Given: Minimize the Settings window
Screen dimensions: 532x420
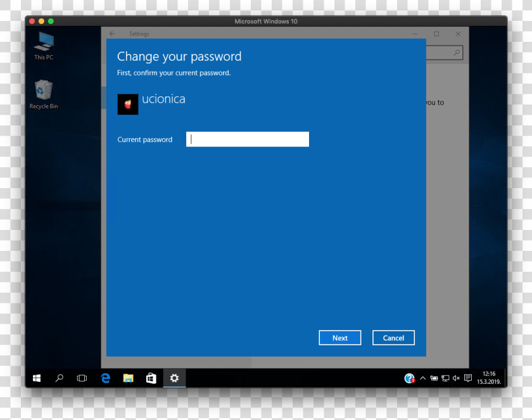Looking at the screenshot, I should pos(415,34).
